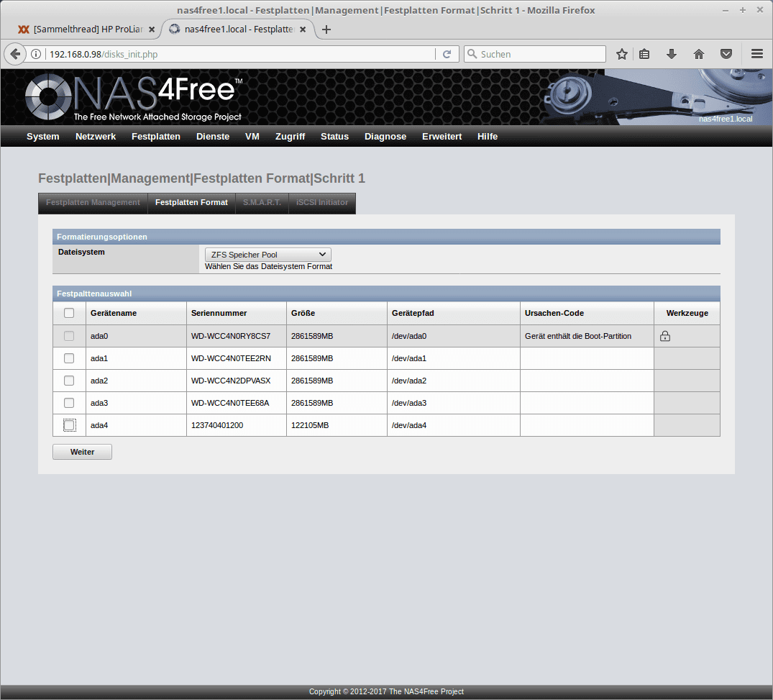Open a new tab with the plus icon
Viewport: 773px width, 700px height.
pyautogui.click(x=326, y=29)
